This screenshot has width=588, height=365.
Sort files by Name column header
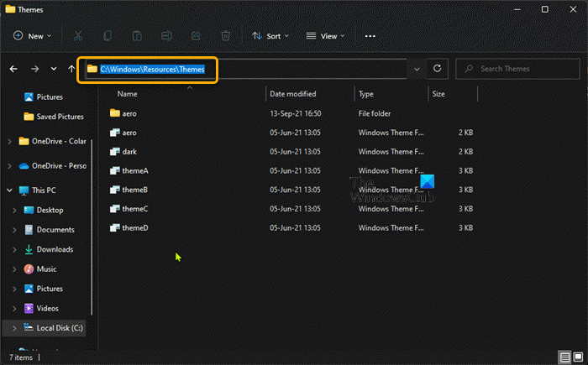point(128,94)
